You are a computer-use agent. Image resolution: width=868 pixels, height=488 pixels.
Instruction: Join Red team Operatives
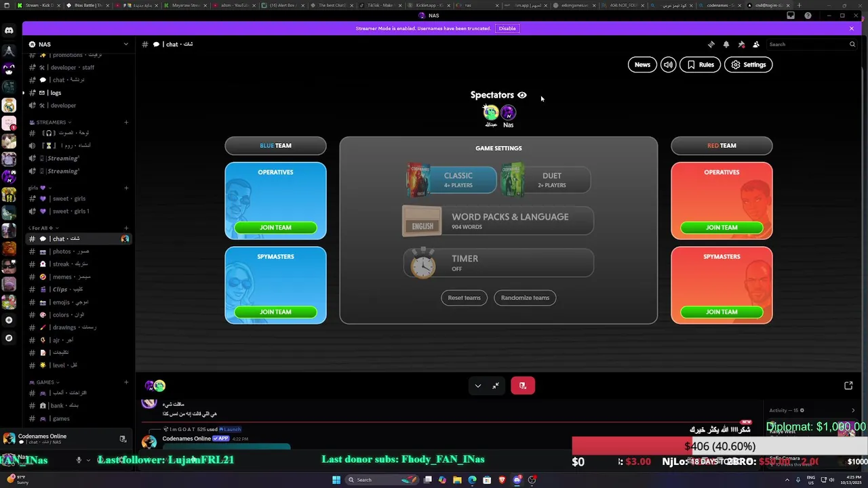(x=722, y=228)
